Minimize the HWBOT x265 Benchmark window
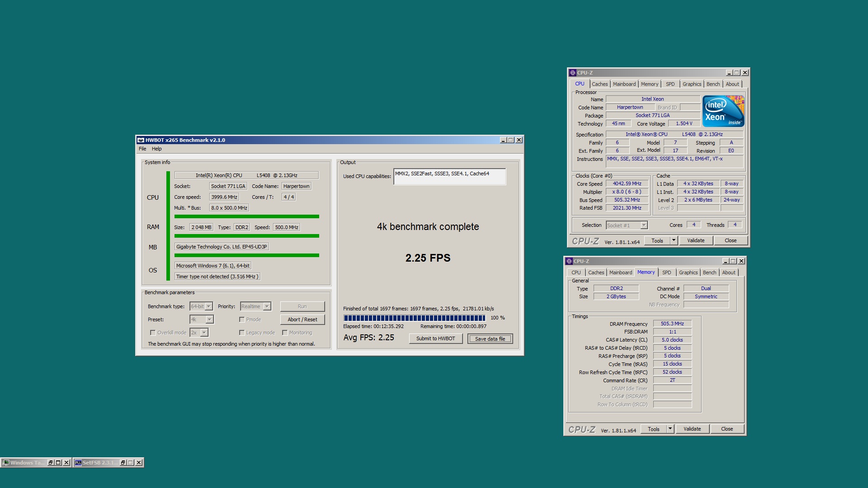This screenshot has width=868, height=488. pyautogui.click(x=503, y=140)
